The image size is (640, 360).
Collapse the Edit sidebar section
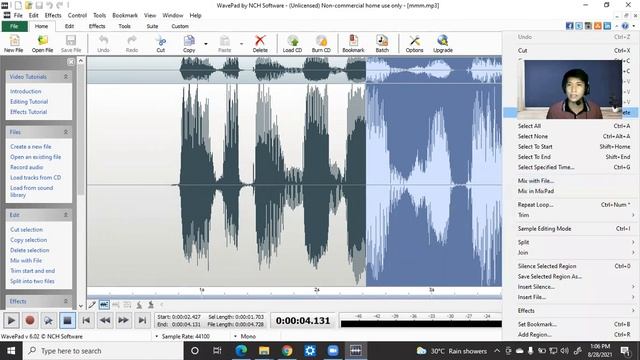pyautogui.click(x=66, y=215)
